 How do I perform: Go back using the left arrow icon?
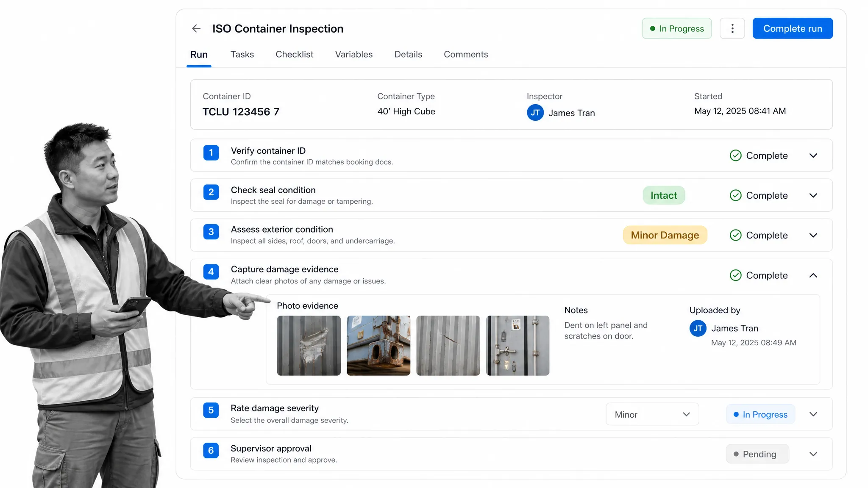tap(196, 28)
